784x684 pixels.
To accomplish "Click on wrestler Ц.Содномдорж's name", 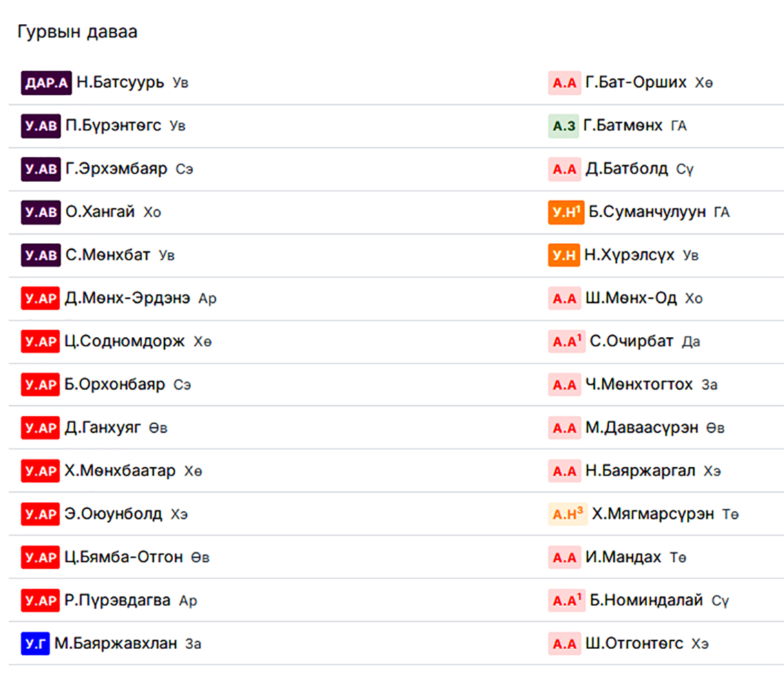I will tap(125, 341).
